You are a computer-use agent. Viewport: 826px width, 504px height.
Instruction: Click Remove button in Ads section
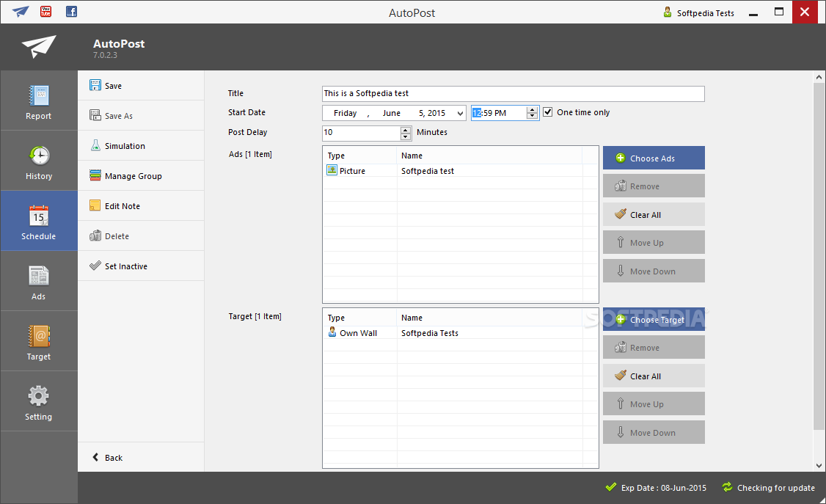click(654, 186)
